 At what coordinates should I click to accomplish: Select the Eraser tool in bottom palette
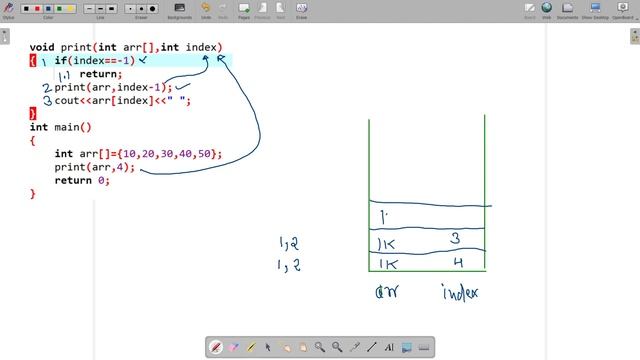[x=233, y=347]
